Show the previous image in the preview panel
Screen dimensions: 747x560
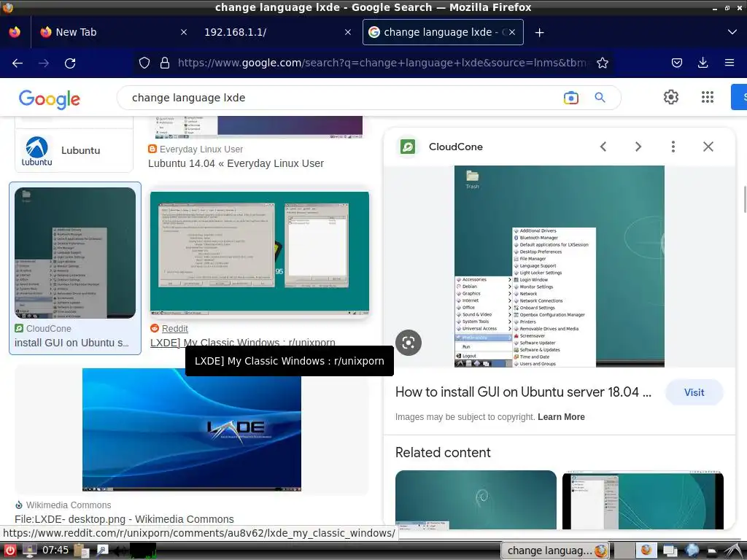tap(603, 147)
